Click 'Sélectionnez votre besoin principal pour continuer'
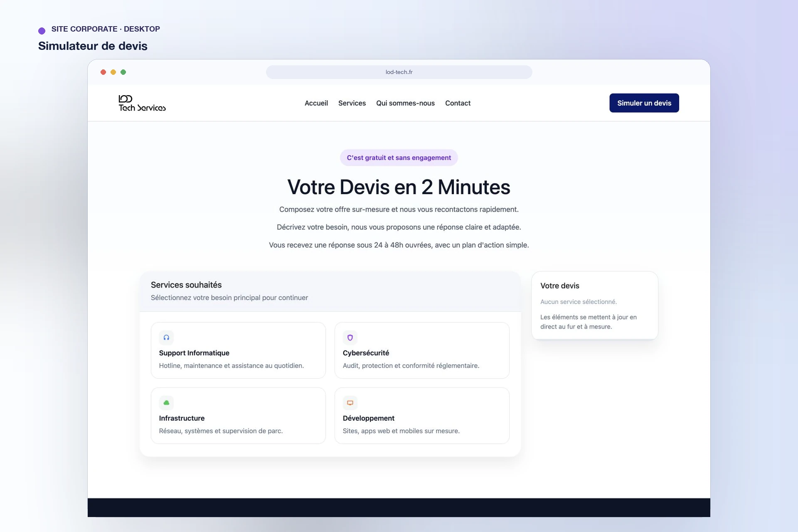Image resolution: width=798 pixels, height=532 pixels. click(x=229, y=298)
